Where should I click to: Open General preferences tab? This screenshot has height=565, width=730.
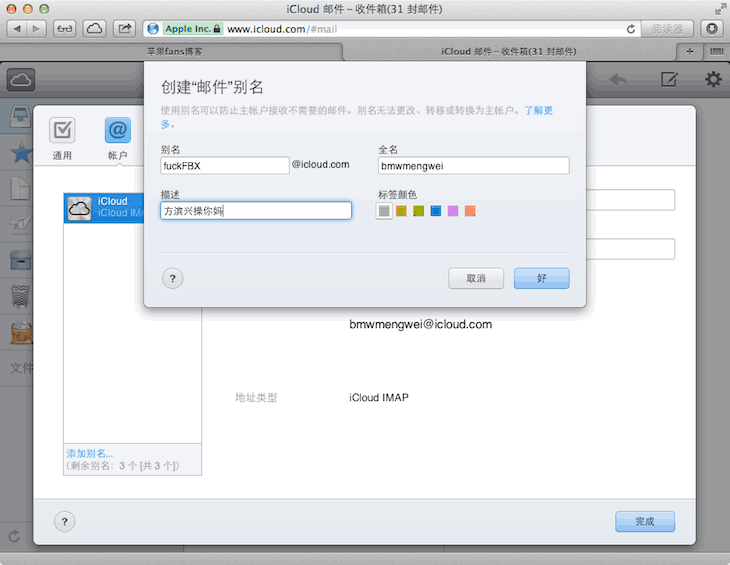62,139
